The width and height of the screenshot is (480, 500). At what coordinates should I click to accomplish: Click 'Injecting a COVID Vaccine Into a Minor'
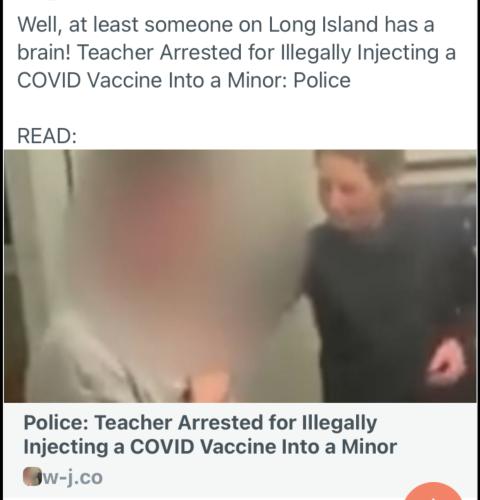(x=210, y=447)
